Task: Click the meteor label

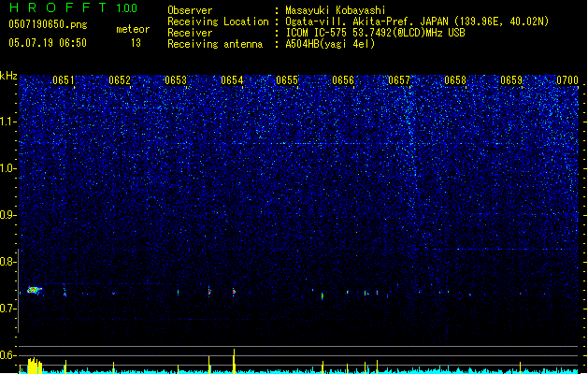Action: (x=133, y=29)
